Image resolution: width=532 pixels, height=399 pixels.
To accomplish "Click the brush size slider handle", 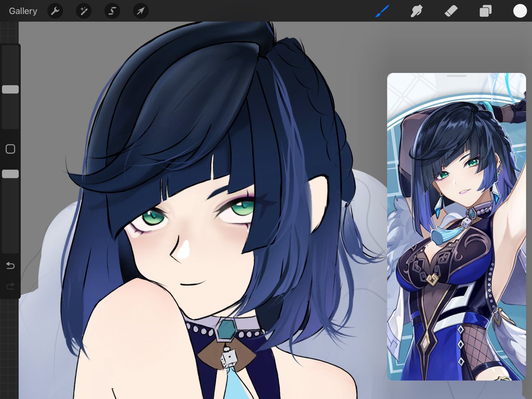I will click(10, 90).
